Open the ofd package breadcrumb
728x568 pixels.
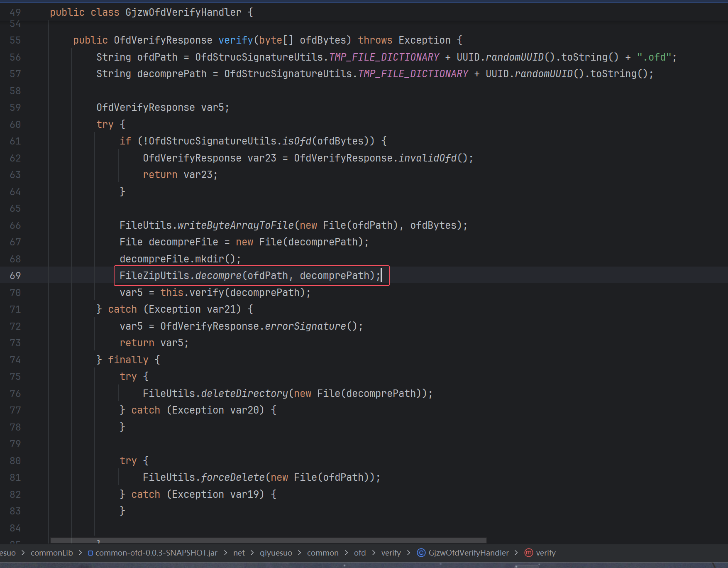[x=359, y=553]
